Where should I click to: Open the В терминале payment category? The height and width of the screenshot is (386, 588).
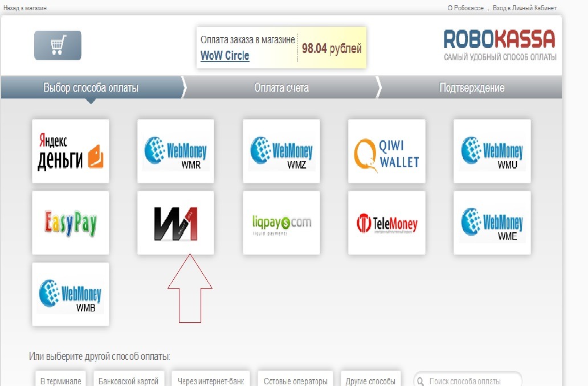tap(61, 380)
